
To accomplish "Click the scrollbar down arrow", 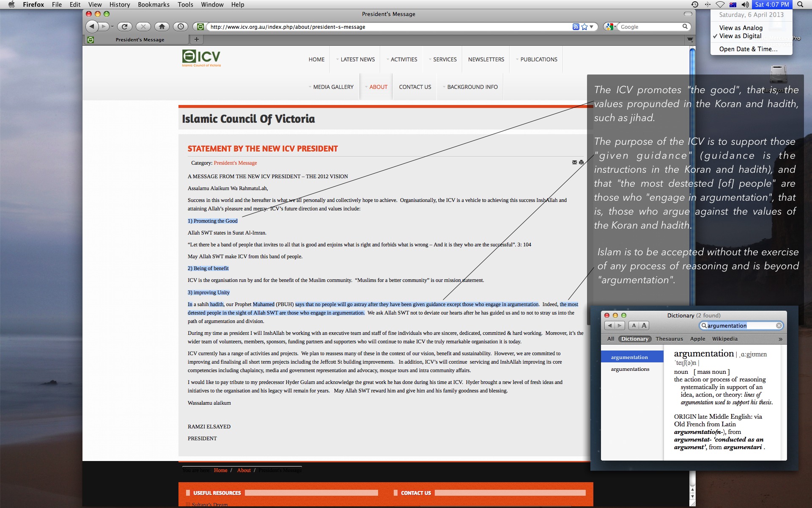I will click(692, 496).
